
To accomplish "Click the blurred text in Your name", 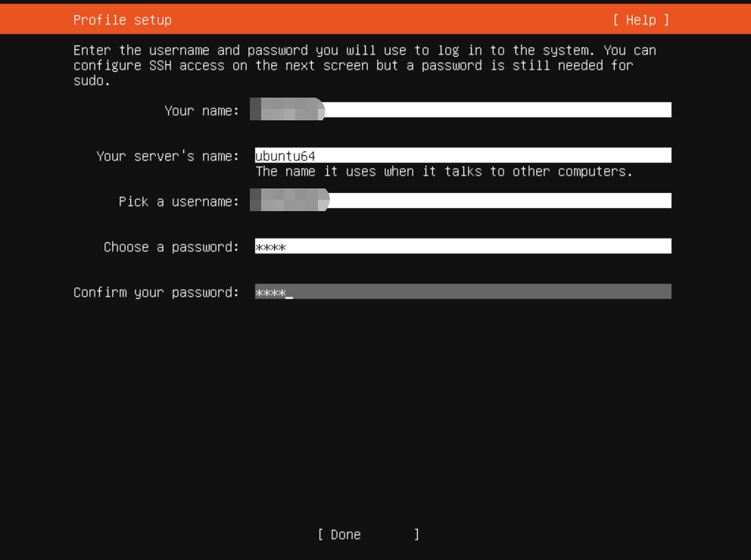I will click(287, 110).
